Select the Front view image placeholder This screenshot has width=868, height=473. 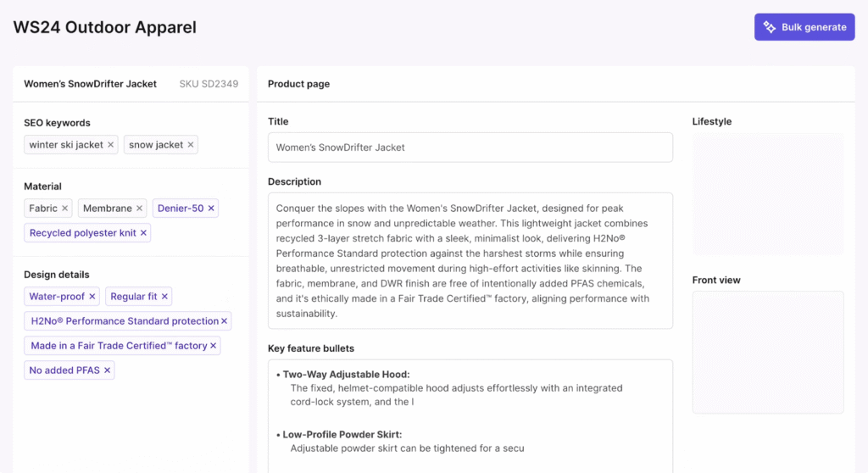(x=767, y=352)
